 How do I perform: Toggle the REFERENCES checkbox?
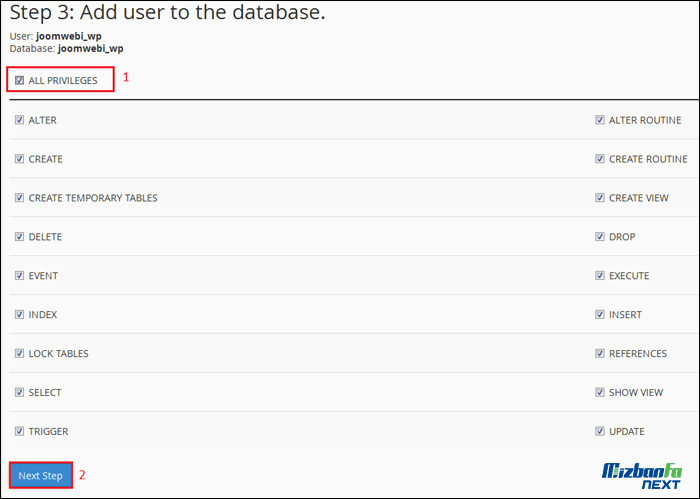[600, 354]
